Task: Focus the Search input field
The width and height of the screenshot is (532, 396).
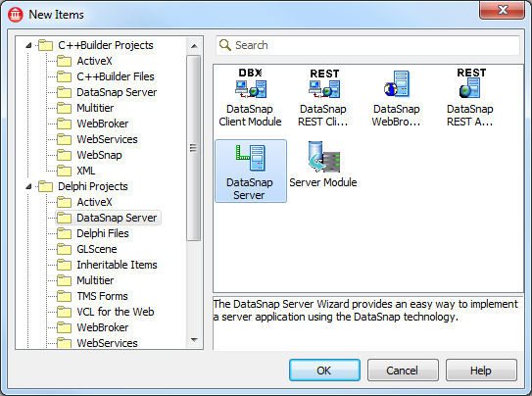Action: click(367, 45)
